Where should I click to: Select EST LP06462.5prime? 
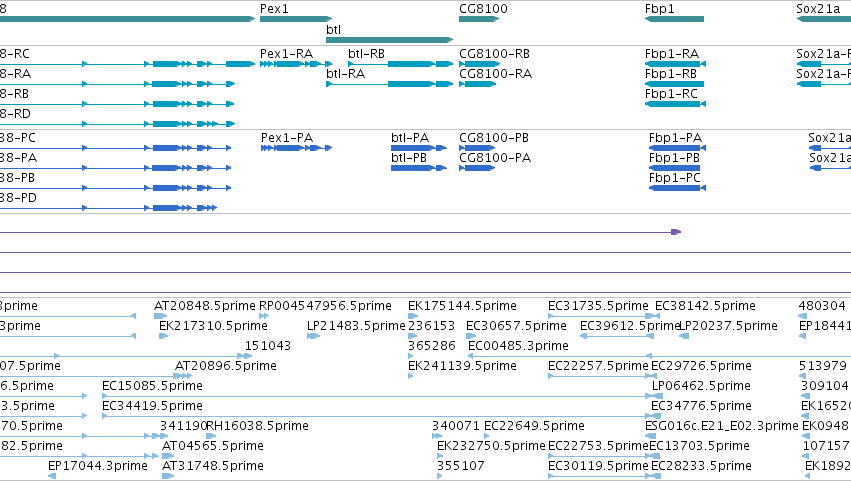(701, 386)
